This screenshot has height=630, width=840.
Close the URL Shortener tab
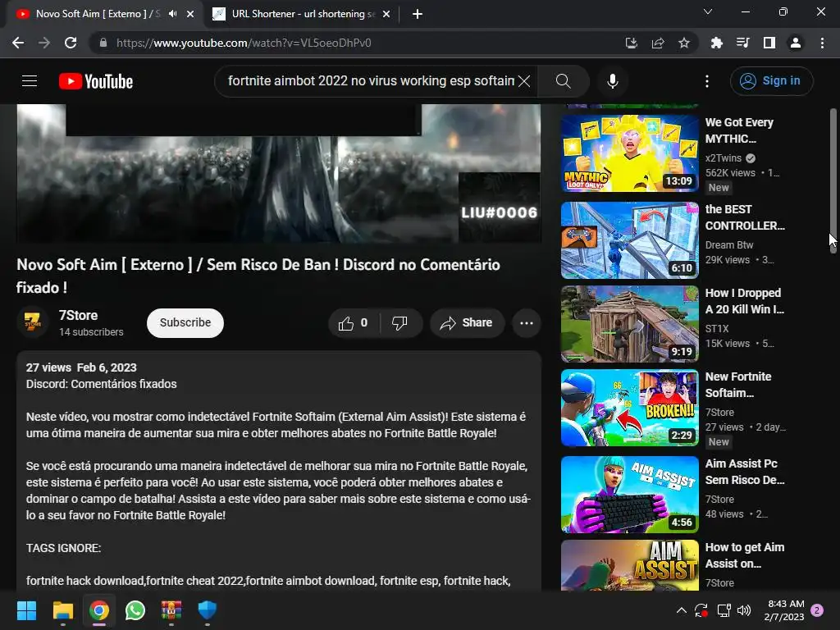tap(386, 14)
